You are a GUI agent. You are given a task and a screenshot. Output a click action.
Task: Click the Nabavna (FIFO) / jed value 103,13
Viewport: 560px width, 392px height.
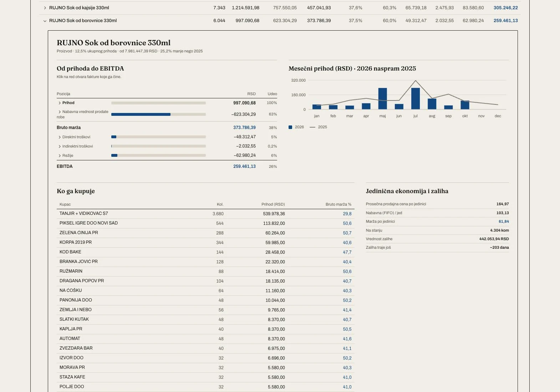coord(503,213)
